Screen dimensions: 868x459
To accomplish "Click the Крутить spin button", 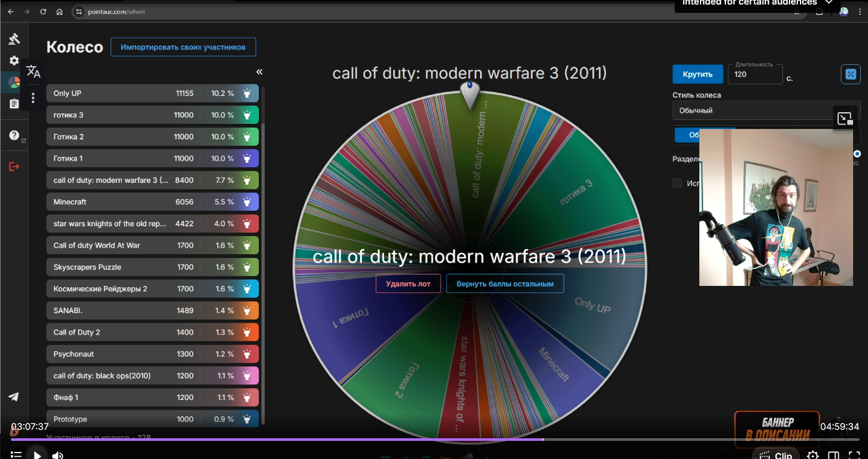I will pyautogui.click(x=697, y=74).
